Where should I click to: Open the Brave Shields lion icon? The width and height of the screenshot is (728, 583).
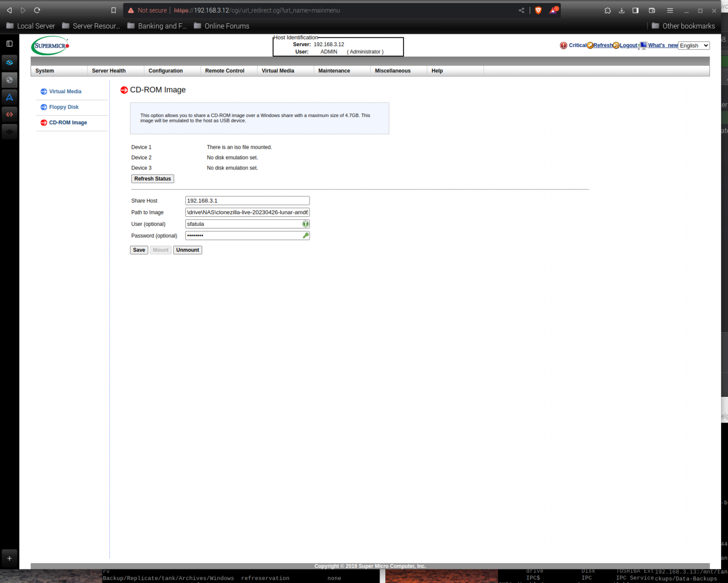[x=538, y=10]
